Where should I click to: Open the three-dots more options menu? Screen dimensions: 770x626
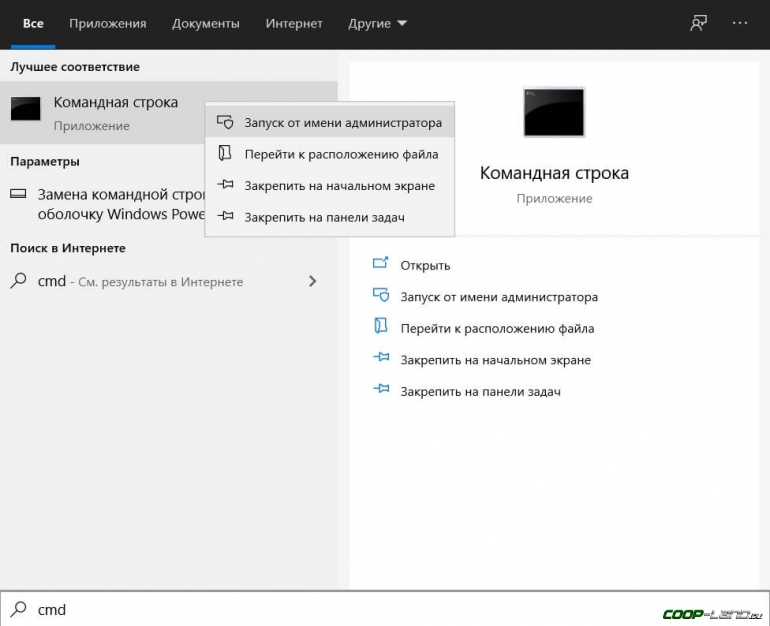pos(740,23)
